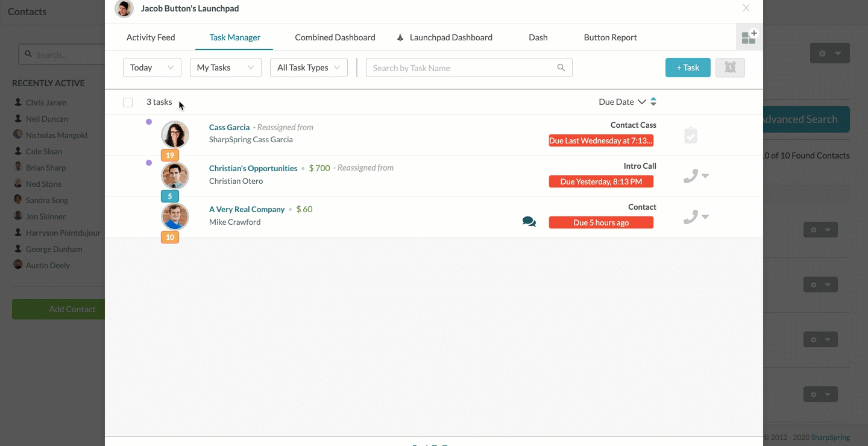Open the Button Report tab
868x446 pixels.
coord(611,37)
